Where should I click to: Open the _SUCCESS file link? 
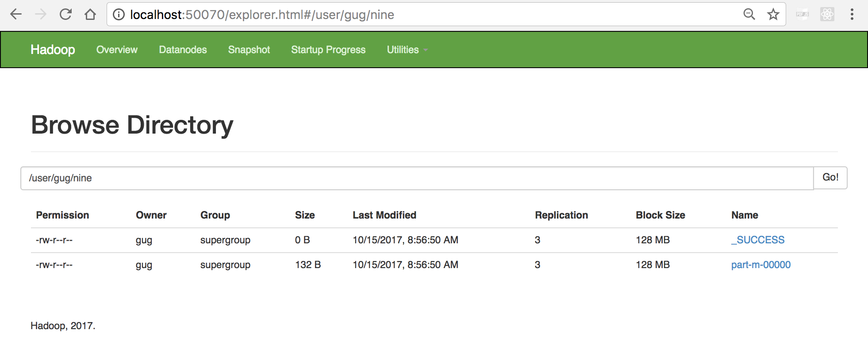tap(758, 240)
